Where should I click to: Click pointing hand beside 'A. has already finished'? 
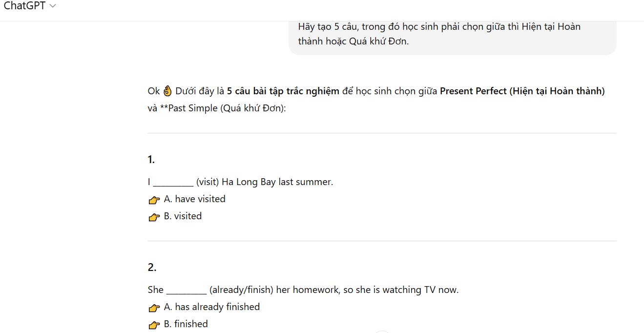(x=154, y=308)
